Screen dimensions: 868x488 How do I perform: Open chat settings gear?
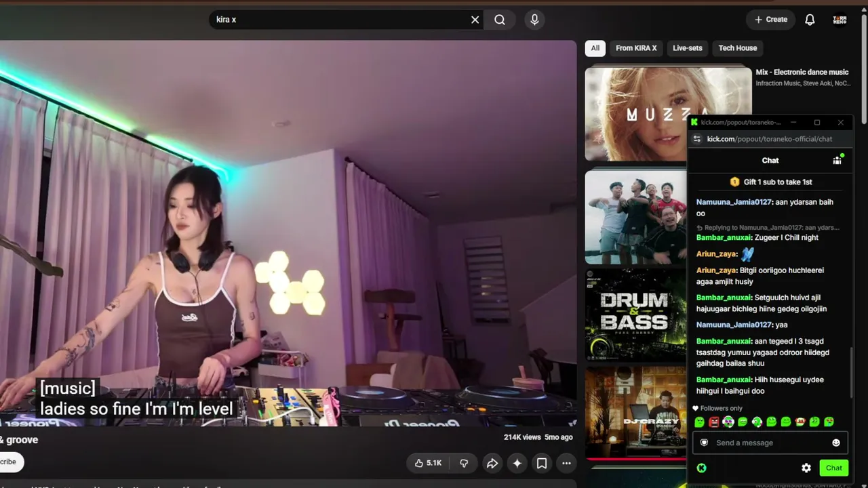tap(806, 468)
